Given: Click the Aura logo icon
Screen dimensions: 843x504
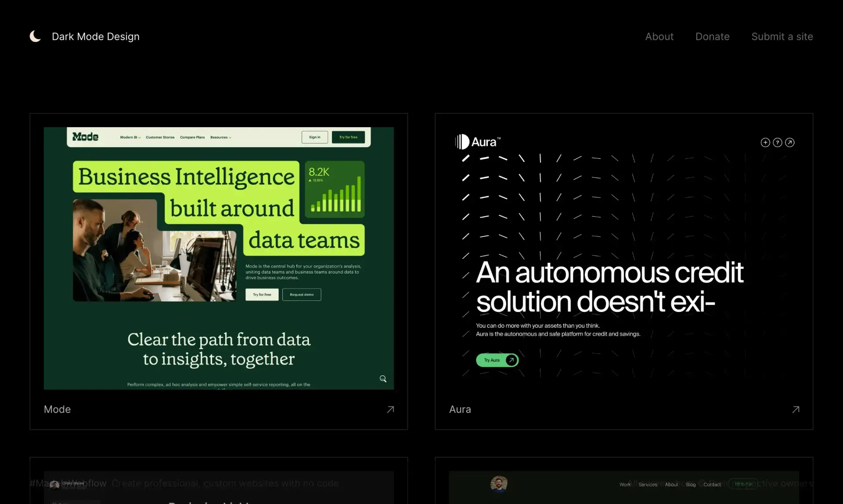Looking at the screenshot, I should click(462, 141).
